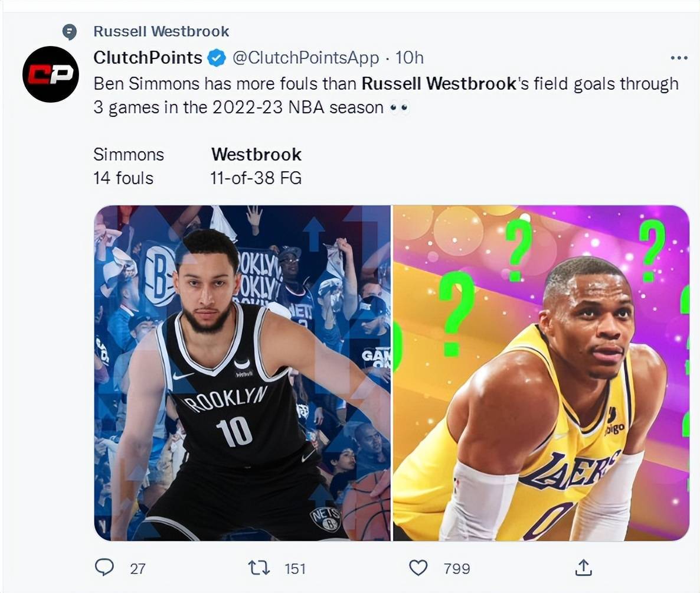Image resolution: width=700 pixels, height=593 pixels.
Task: Open the three-dot more options menu
Action: pos(679,58)
